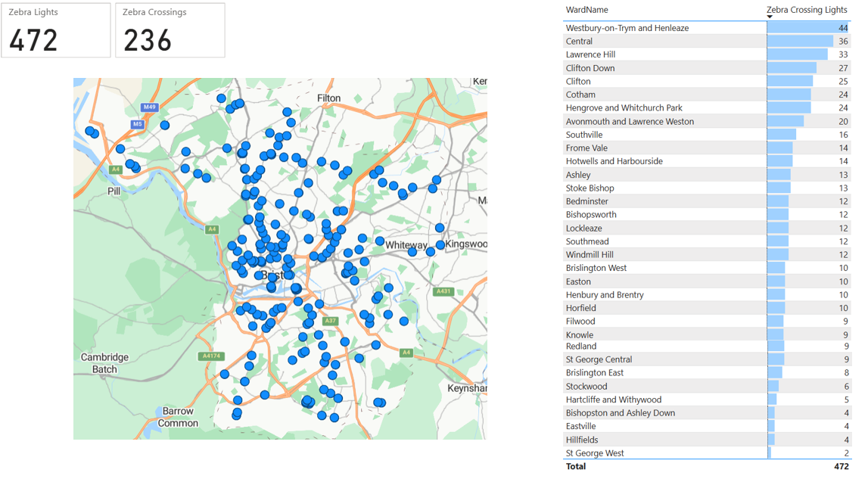This screenshot has height=482, width=868.
Task: Select the Barrow Common label on the map
Action: point(178,417)
